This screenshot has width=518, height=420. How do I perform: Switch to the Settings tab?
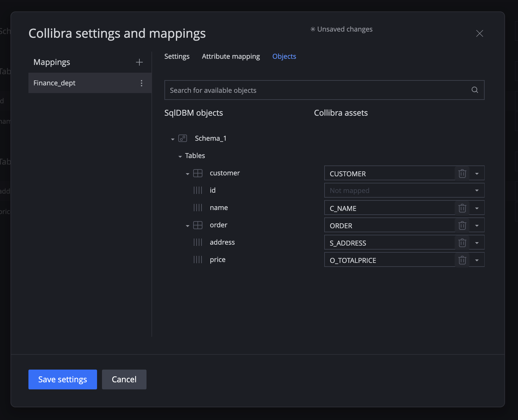(x=177, y=56)
